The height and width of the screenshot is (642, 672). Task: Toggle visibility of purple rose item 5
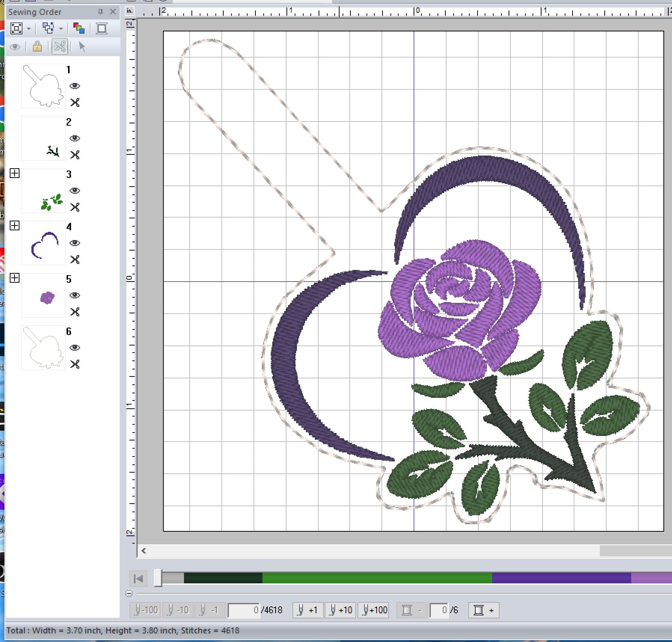pyautogui.click(x=75, y=295)
